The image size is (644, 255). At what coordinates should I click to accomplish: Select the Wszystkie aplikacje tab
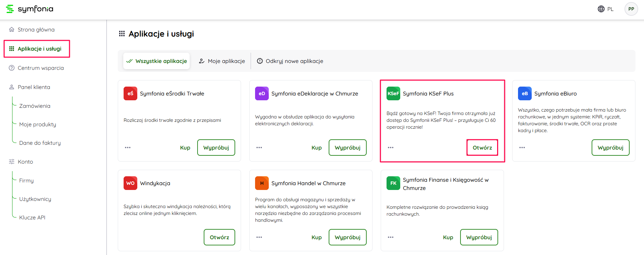click(x=156, y=61)
